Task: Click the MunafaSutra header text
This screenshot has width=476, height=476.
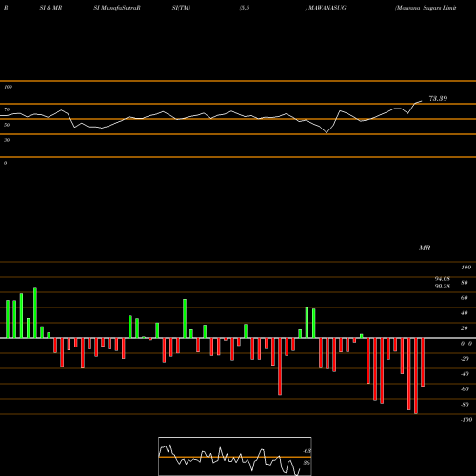Action: pos(120,8)
